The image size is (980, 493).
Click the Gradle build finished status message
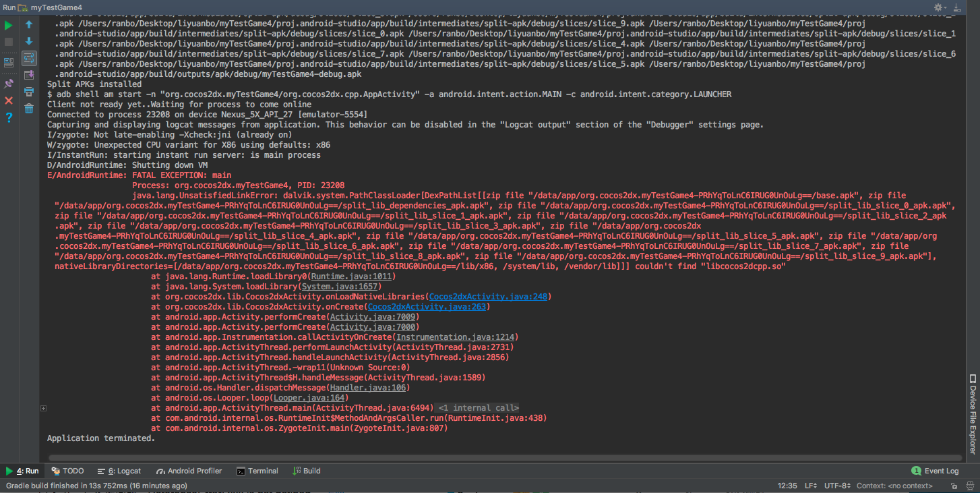pyautogui.click(x=96, y=486)
